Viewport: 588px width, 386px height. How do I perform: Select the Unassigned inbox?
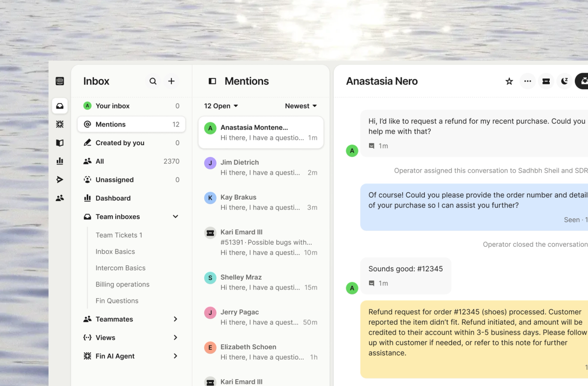click(x=131, y=180)
